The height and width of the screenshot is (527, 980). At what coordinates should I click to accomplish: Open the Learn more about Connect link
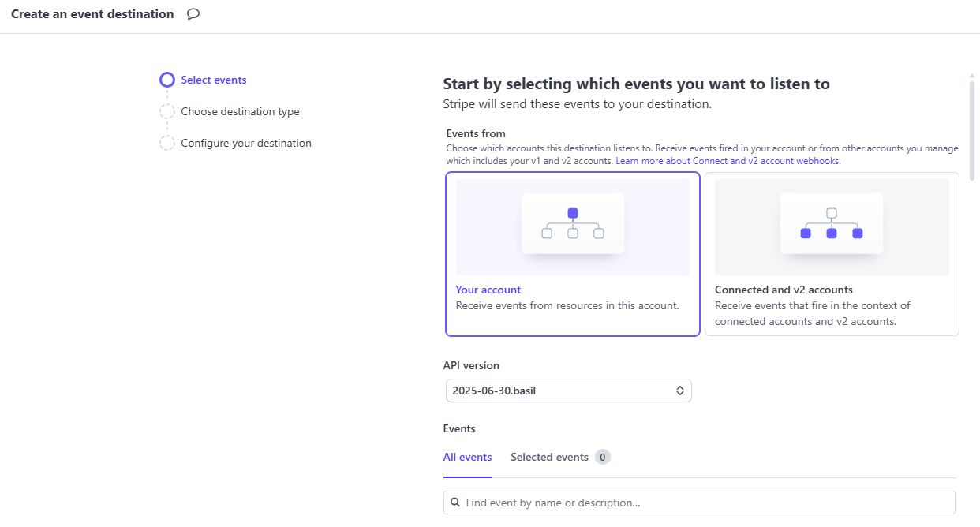pyautogui.click(x=728, y=161)
